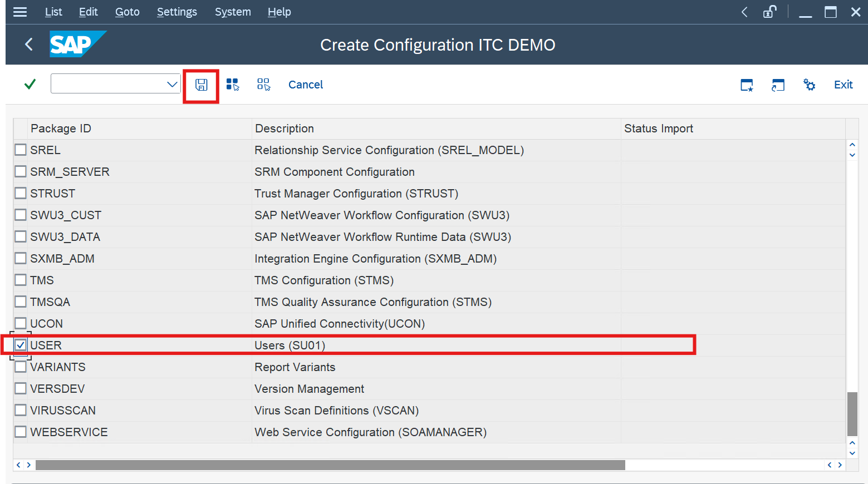Click the padlock icon in title bar
868x484 pixels.
pos(769,12)
